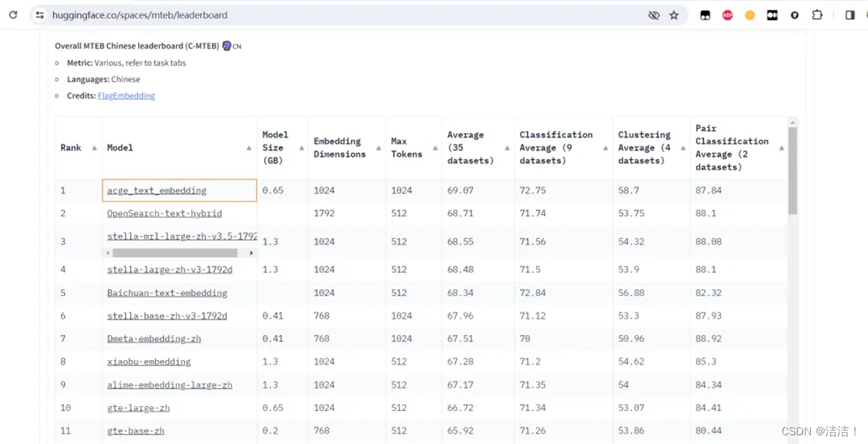Open the ABP Adblock Plus extension

728,16
